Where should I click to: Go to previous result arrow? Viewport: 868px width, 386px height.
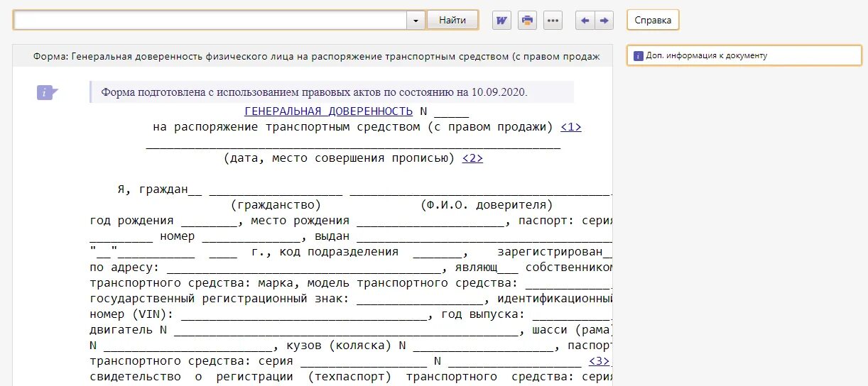[585, 20]
